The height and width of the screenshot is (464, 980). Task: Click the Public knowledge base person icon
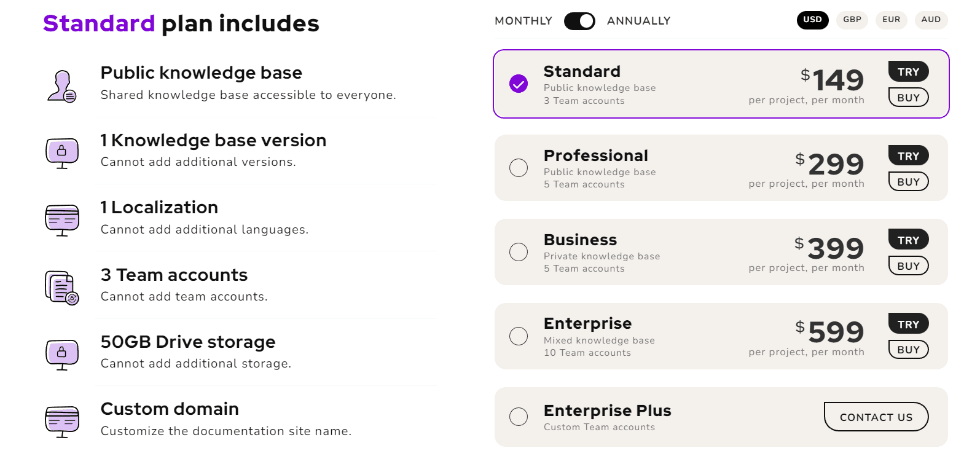coord(61,86)
